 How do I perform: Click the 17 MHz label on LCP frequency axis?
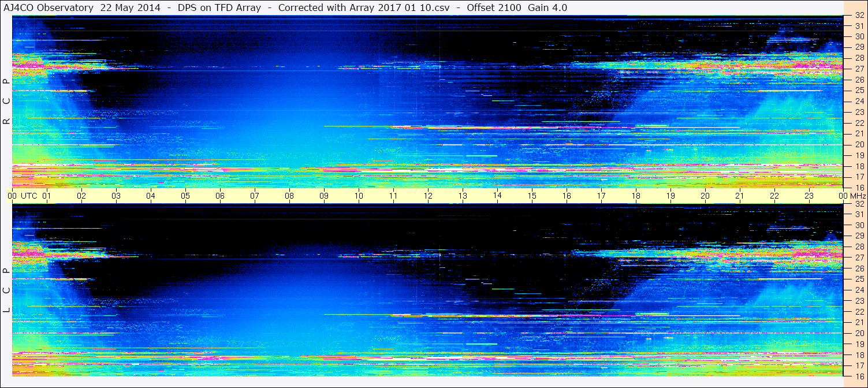[x=859, y=365]
